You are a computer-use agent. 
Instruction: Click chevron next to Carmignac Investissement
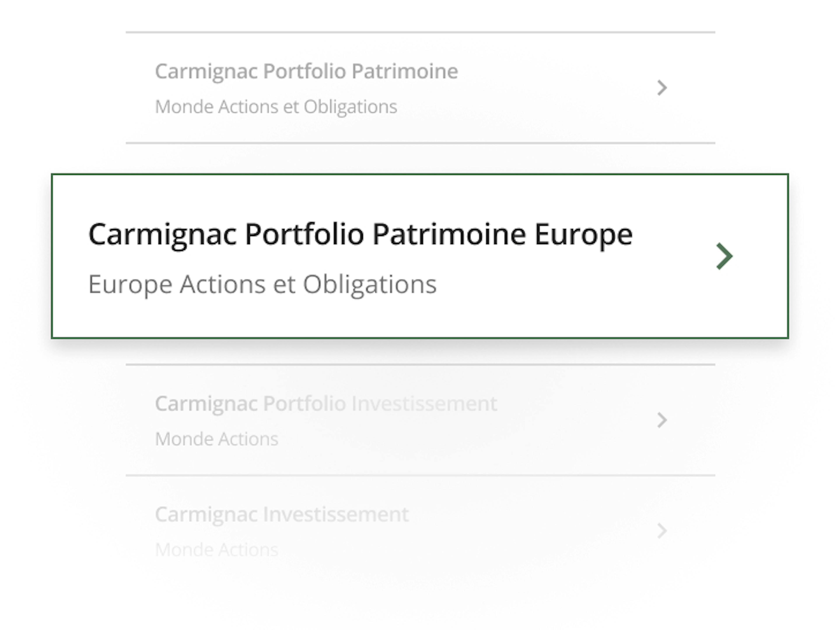coord(662,530)
